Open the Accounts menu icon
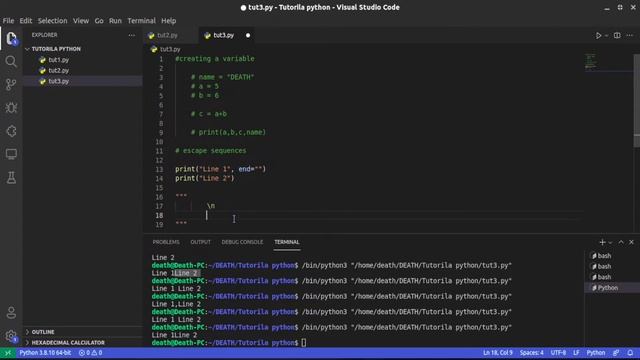The image size is (640, 360). [11, 313]
